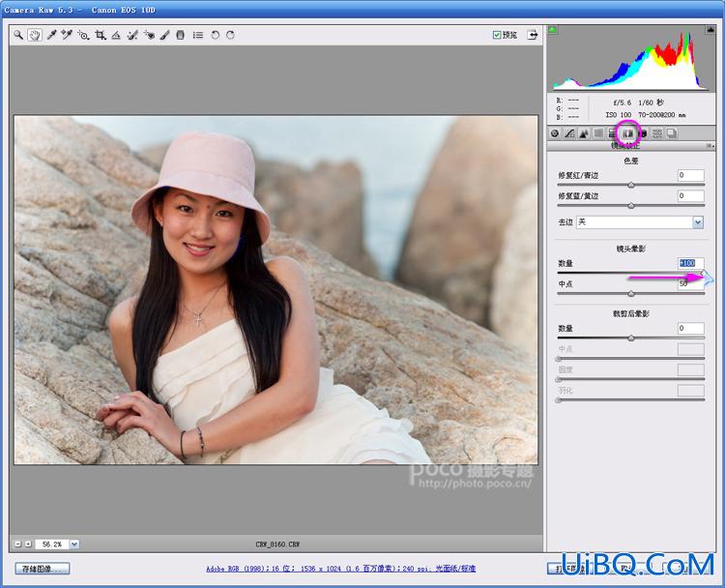Click the 修复蓝/黄边 slider handle
The width and height of the screenshot is (725, 588).
[x=631, y=205]
